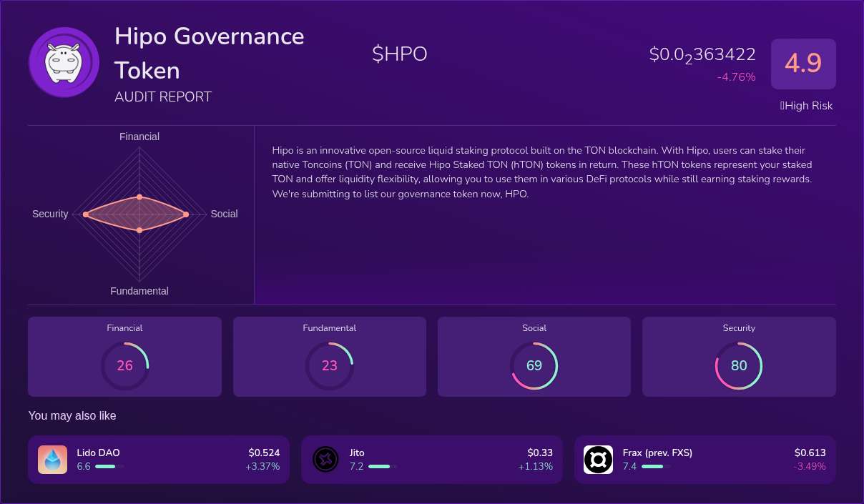Toggle the Social axis on the radar chart
Screen dimensions: 864x504
[224, 214]
